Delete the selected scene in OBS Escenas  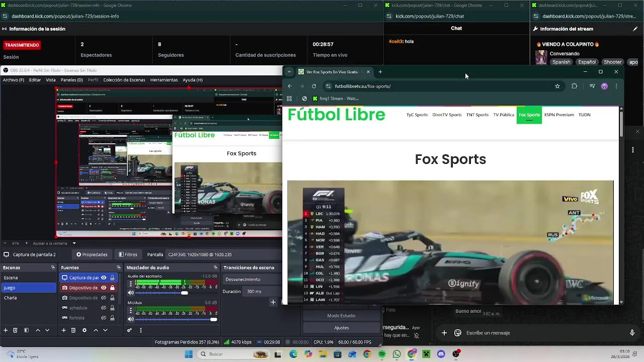point(15,330)
